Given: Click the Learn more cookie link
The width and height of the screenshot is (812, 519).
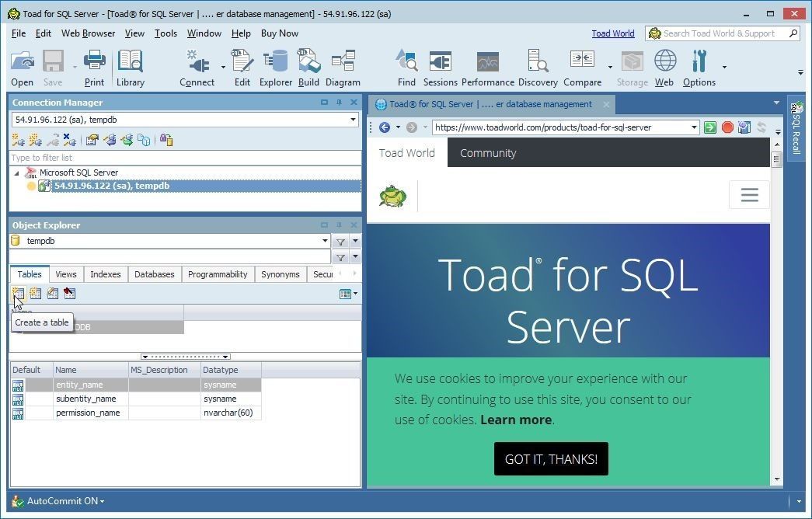Looking at the screenshot, I should 515,420.
